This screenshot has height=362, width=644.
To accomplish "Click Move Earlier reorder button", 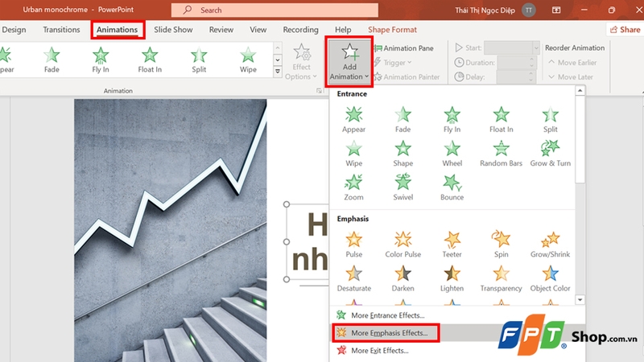I will [572, 63].
